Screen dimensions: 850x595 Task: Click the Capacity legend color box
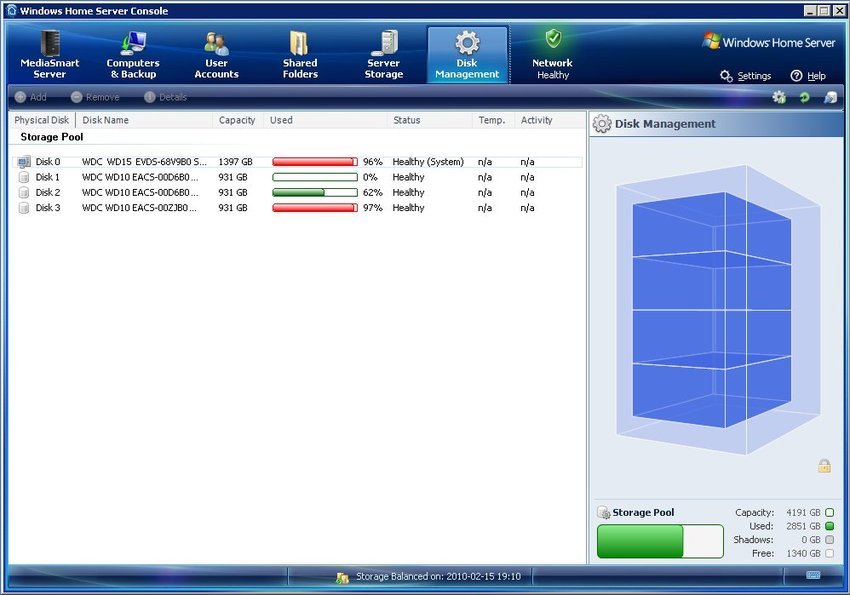829,512
